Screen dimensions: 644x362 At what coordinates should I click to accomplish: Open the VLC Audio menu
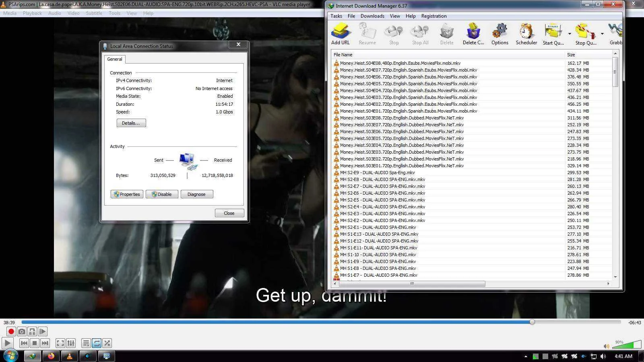pos(55,13)
